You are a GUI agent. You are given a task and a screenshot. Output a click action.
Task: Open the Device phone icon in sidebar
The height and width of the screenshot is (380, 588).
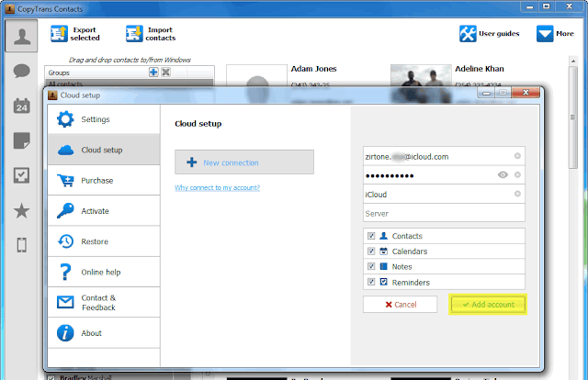pos(21,245)
